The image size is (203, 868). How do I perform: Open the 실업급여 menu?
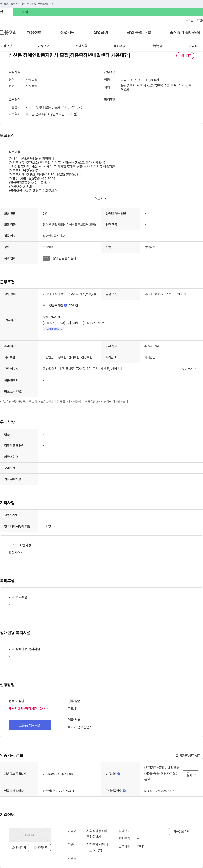click(x=100, y=32)
